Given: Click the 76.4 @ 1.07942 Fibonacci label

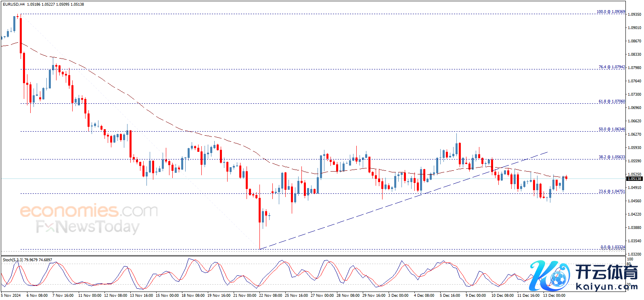Looking at the screenshot, I should (611, 67).
